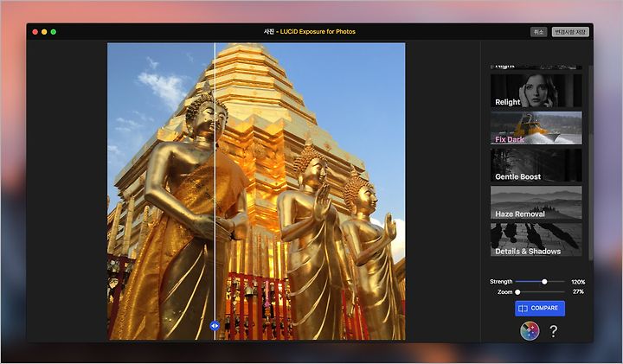The width and height of the screenshot is (623, 364).
Task: Click the photo preview of golden Buddha statues
Action: pos(256,191)
